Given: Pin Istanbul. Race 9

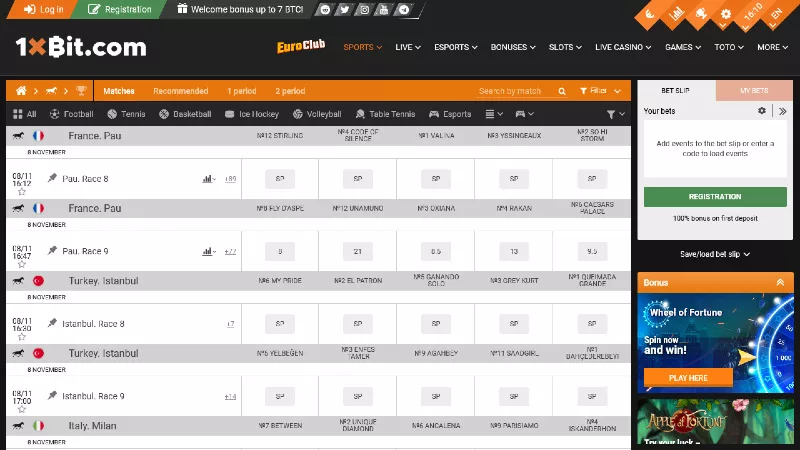Looking at the screenshot, I should [52, 395].
